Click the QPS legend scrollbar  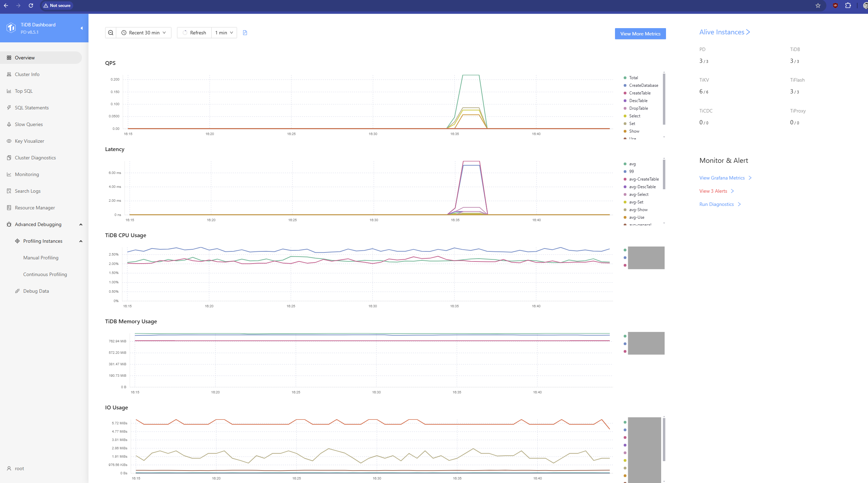click(664, 99)
